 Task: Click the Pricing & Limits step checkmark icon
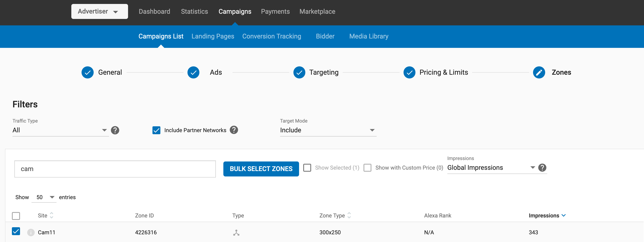[x=409, y=72]
